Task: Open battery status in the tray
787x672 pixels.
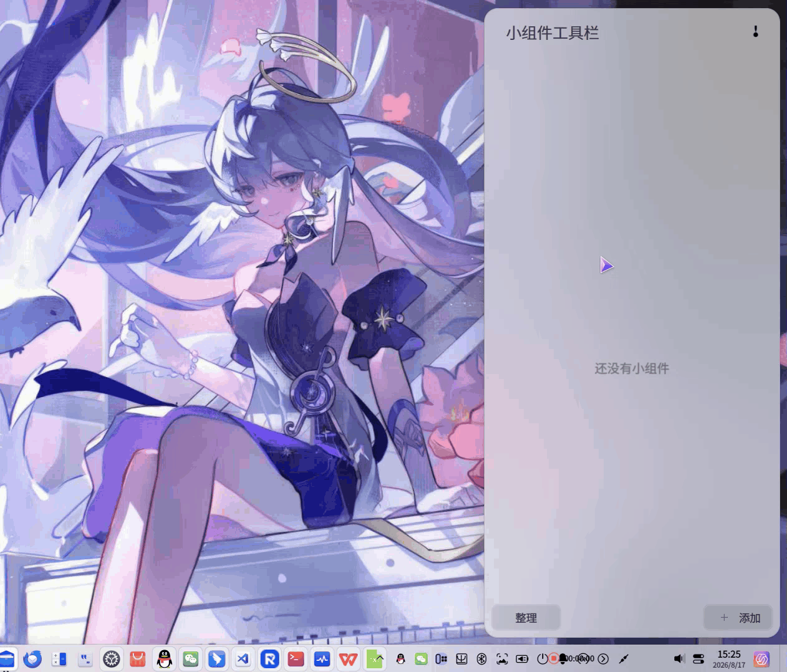Action: coord(522,658)
